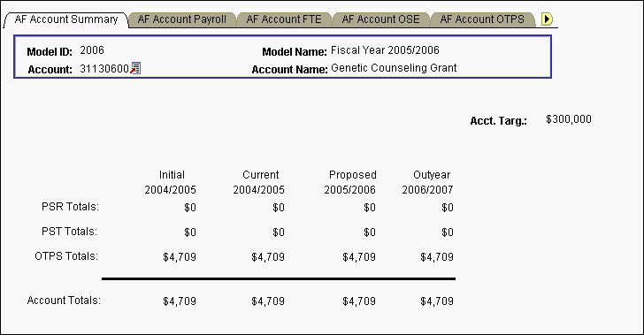
Task: Click Model Name Fiscal Year 2005/2006
Action: [385, 50]
